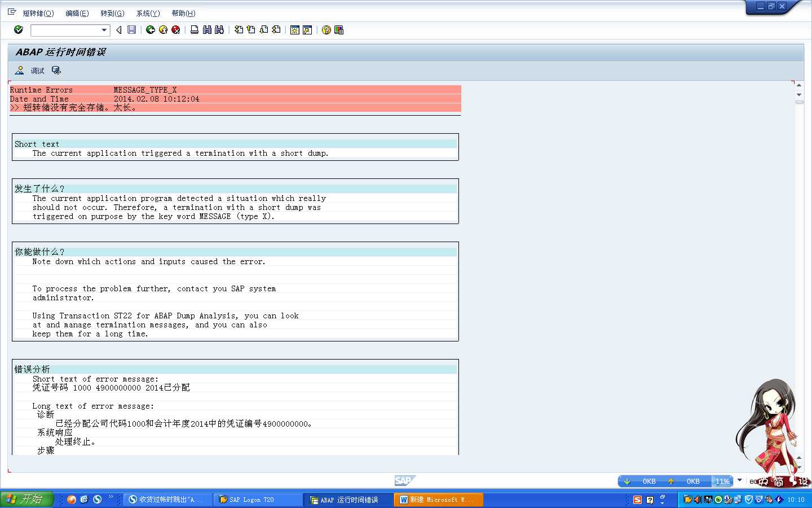Click the yellow Exit icon
812x508 pixels.
pyautogui.click(x=163, y=30)
